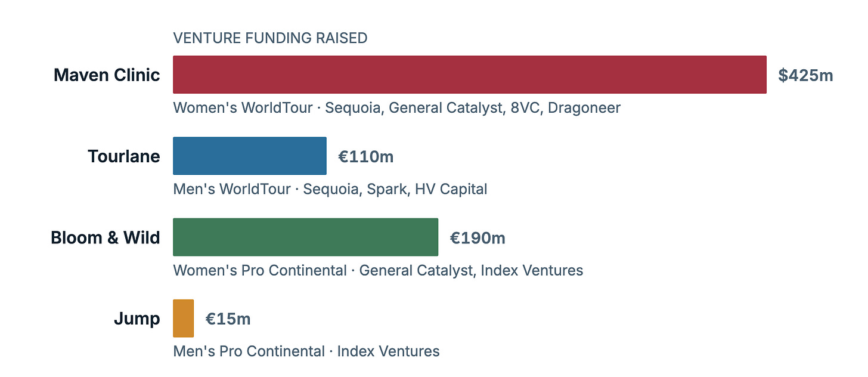868x377 pixels.
Task: Select the Maven Clinic label
Action: [107, 75]
